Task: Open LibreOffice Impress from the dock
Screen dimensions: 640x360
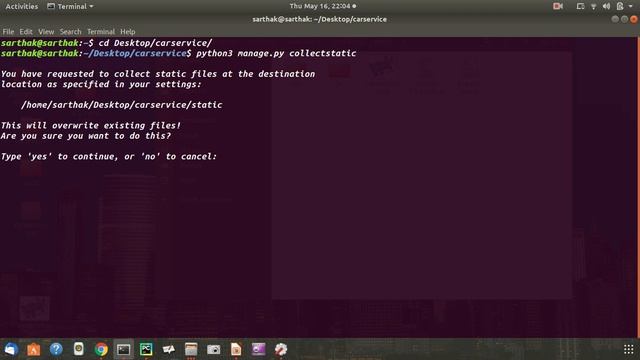Action: [x=236, y=349]
